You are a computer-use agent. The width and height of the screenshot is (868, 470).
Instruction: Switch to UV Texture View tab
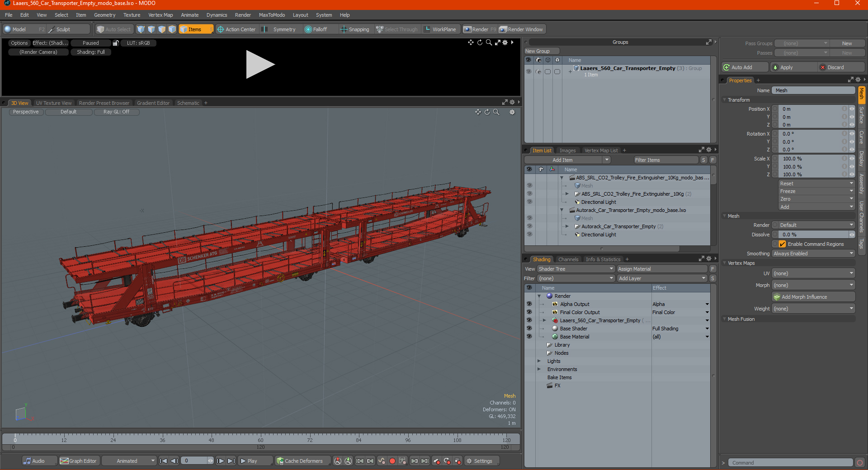tap(54, 103)
